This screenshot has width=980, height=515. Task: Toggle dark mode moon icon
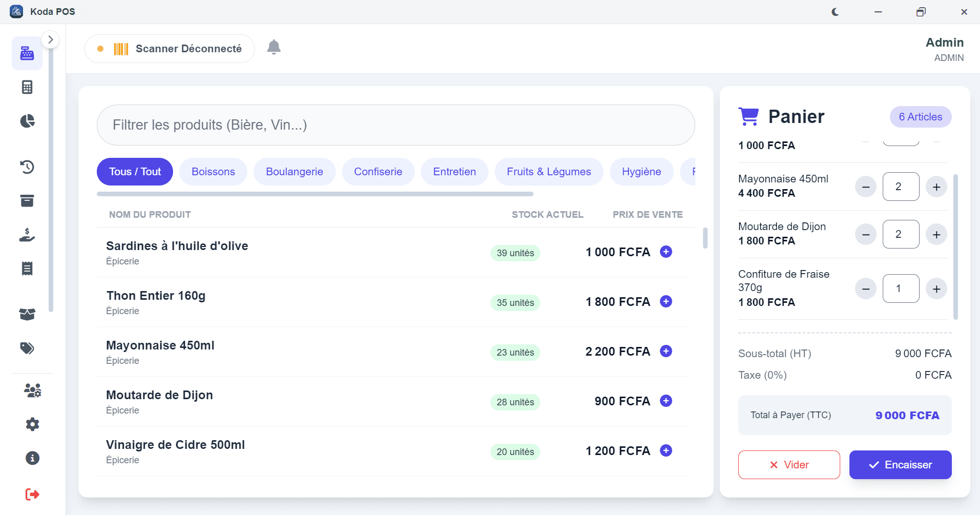coord(835,12)
